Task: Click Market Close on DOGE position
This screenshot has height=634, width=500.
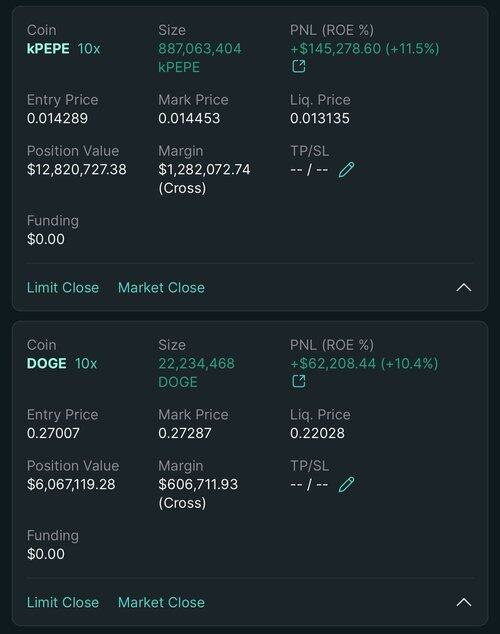Action: click(161, 602)
